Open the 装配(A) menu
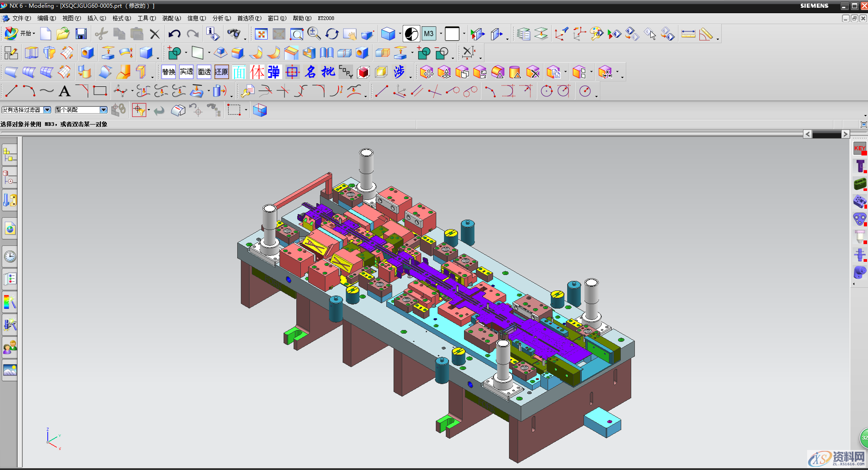This screenshot has height=470, width=868. [171, 18]
